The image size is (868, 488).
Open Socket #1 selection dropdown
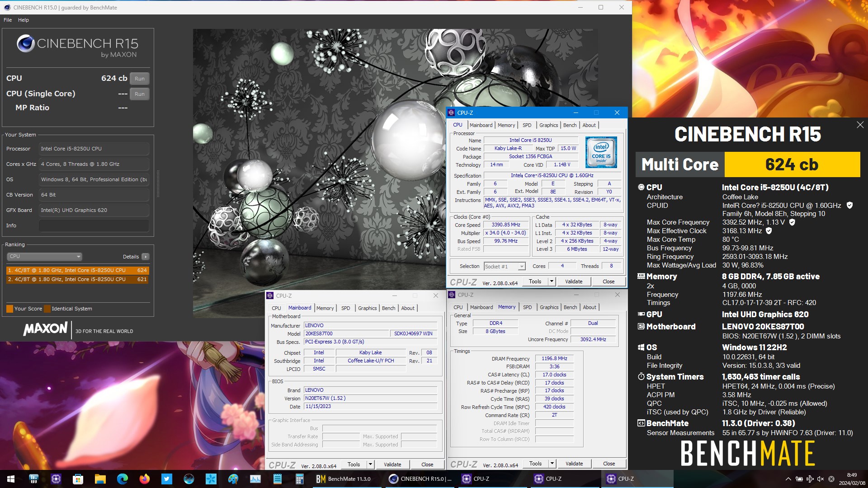(505, 267)
